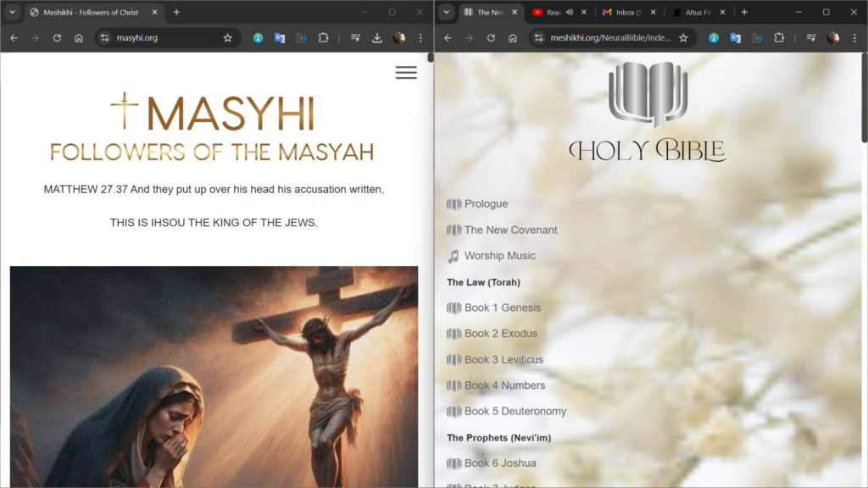Switch to the Altus tab
The width and height of the screenshot is (868, 488).
[x=691, y=13]
